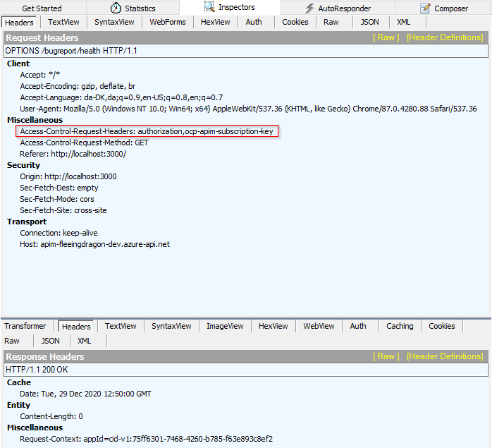Open request JSON inspector tab
Image resolution: width=492 pixels, height=448 pixels.
point(369,22)
